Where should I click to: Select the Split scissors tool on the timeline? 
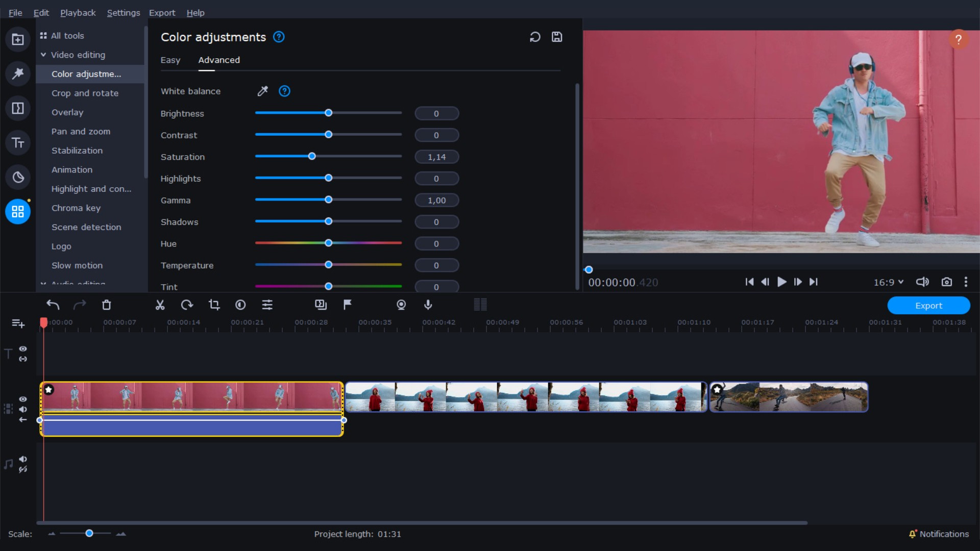pos(160,305)
